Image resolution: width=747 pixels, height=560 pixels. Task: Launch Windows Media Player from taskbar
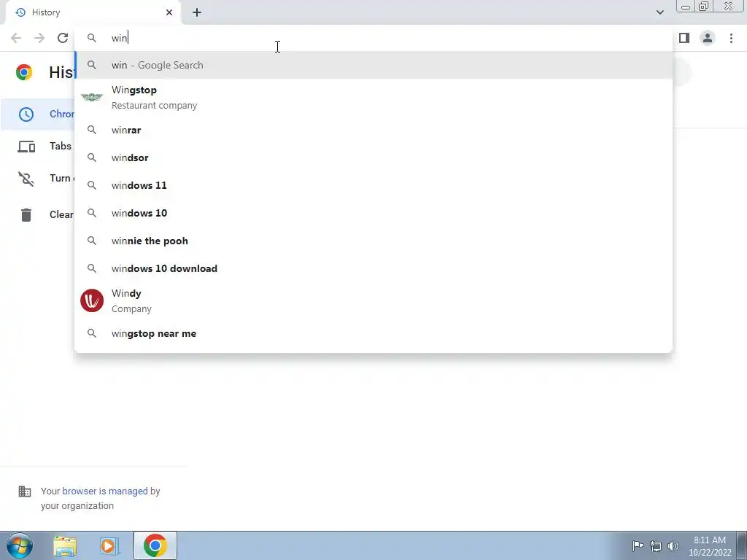(109, 546)
